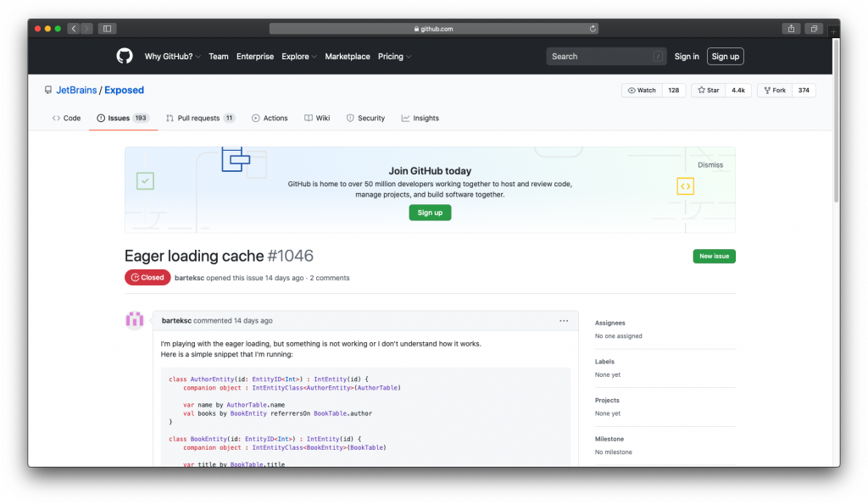Click green Sign up banner button
This screenshot has width=868, height=504.
(x=430, y=213)
